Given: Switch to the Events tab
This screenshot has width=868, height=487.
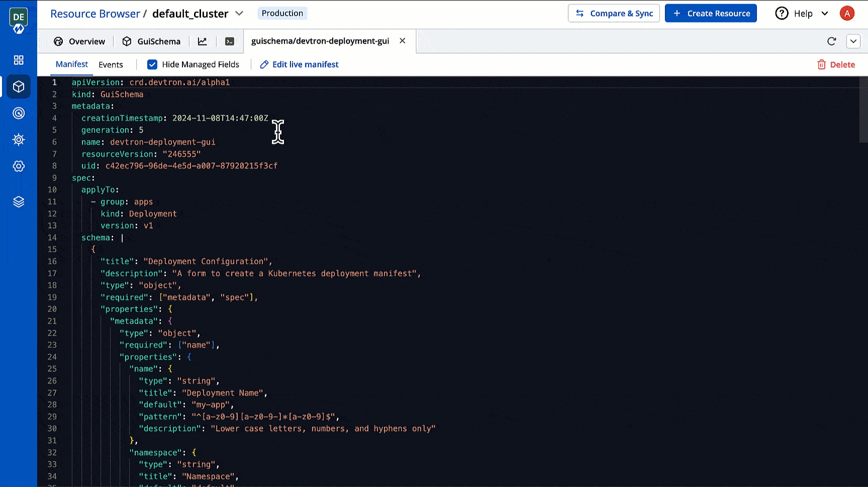Looking at the screenshot, I should 111,65.
